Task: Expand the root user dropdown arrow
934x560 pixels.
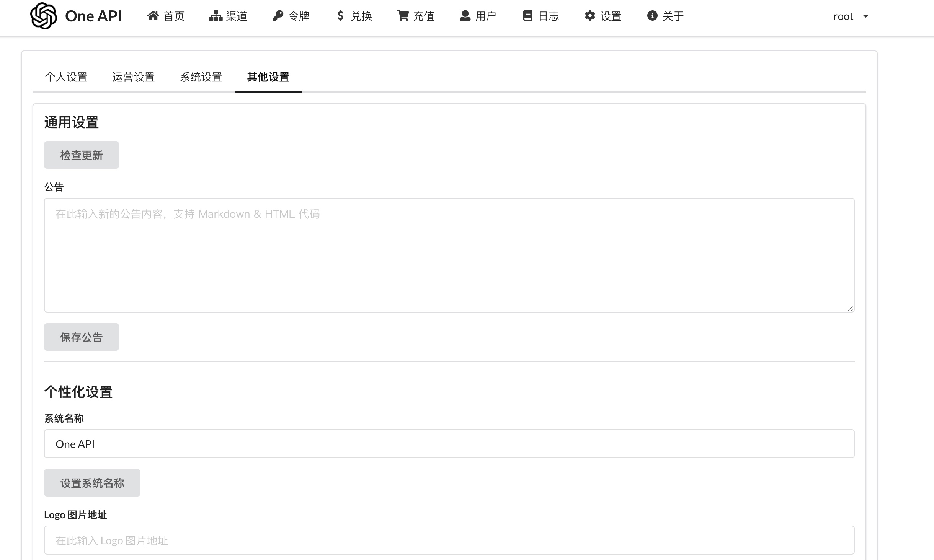Action: [865, 16]
